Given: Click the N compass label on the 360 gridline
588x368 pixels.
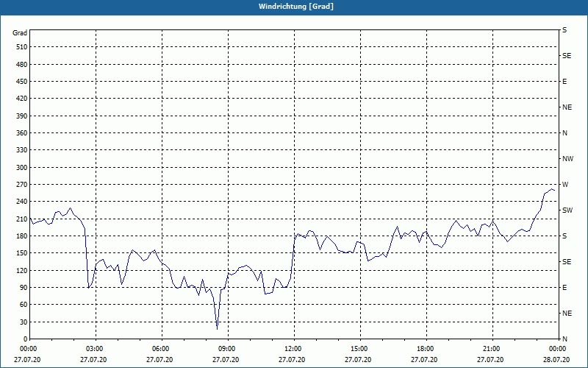Looking at the screenshot, I should 565,133.
